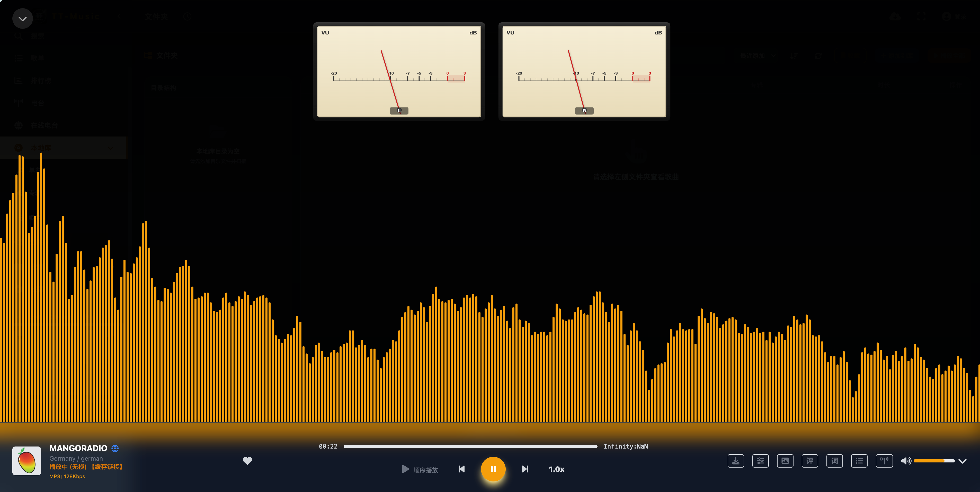Screen dimensions: 980x492
Task: Open the radio antenna icon in player bar
Action: 885,461
